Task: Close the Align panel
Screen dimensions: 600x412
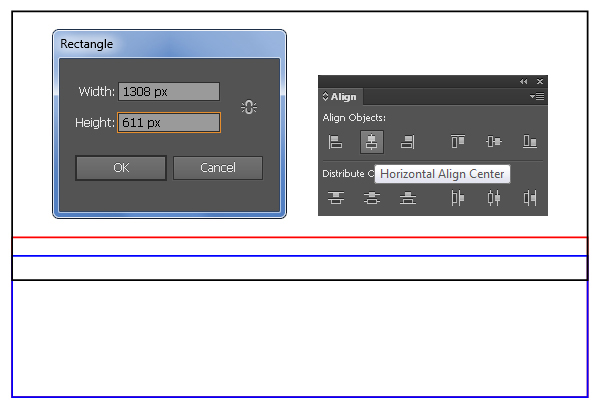Action: 540,81
